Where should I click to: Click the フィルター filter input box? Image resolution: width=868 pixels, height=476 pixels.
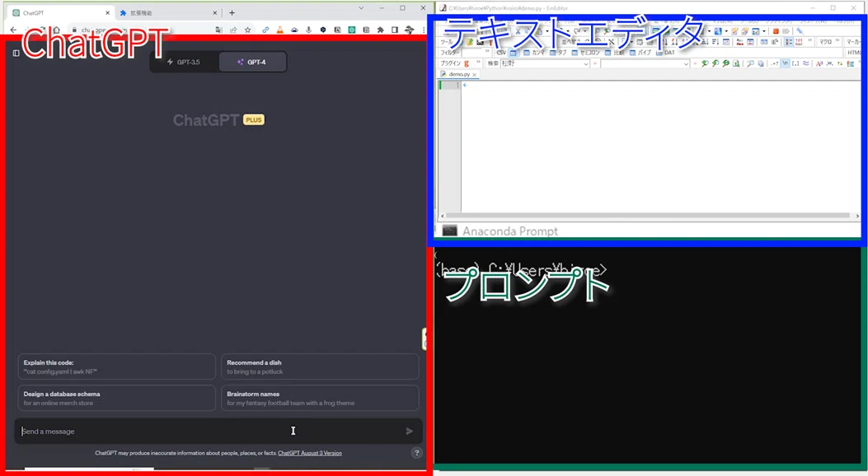tap(472, 53)
